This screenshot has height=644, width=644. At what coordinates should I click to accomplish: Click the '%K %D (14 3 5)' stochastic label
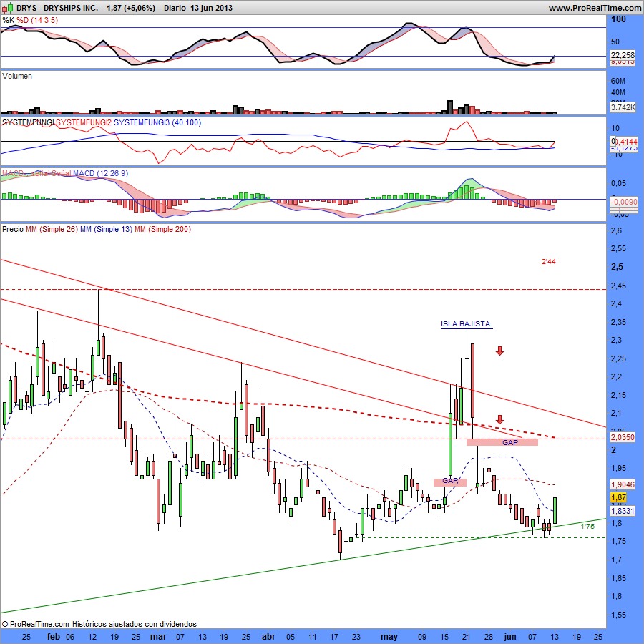pyautogui.click(x=30, y=20)
